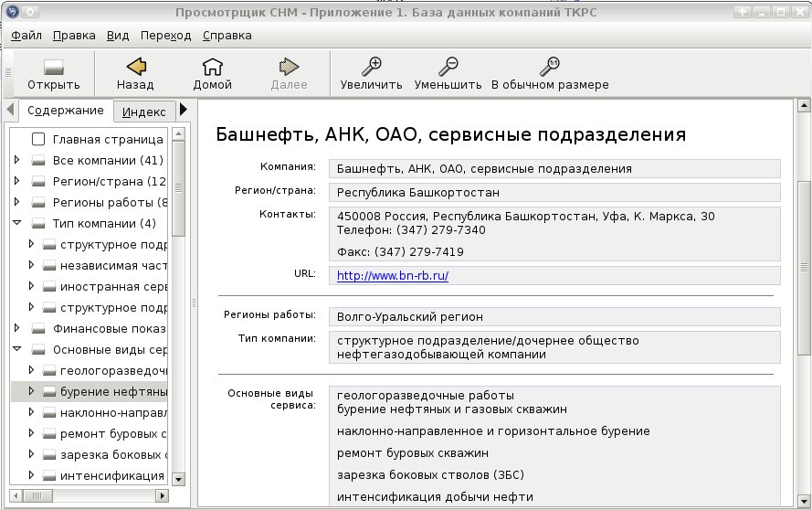Switch to the Содержание tab
812x510 pixels.
tap(66, 111)
